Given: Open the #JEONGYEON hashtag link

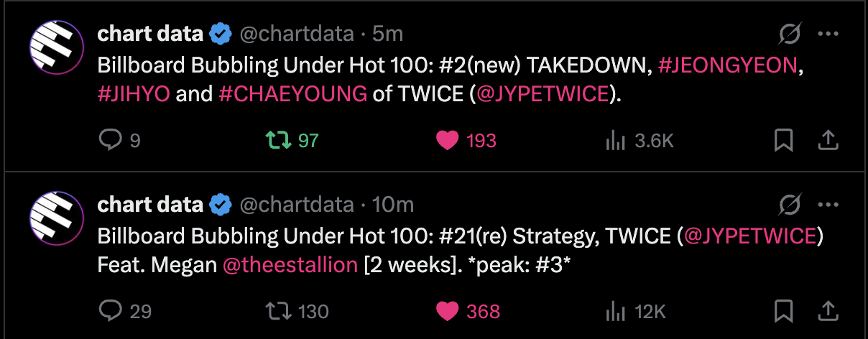Looking at the screenshot, I should pyautogui.click(x=728, y=65).
